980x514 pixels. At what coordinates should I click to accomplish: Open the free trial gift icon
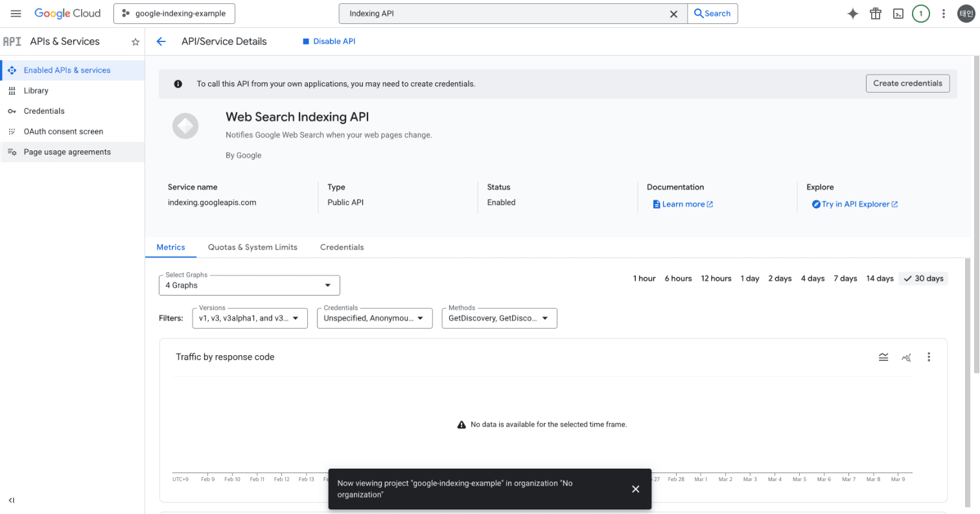[876, 14]
